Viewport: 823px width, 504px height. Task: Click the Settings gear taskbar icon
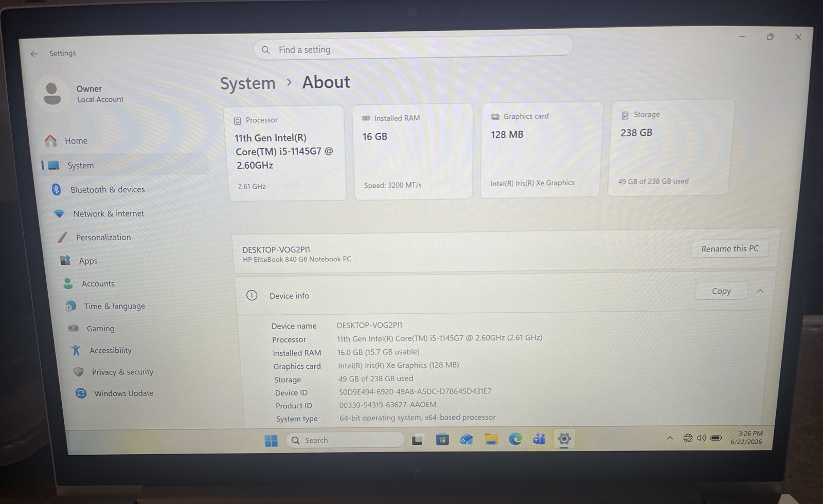564,439
